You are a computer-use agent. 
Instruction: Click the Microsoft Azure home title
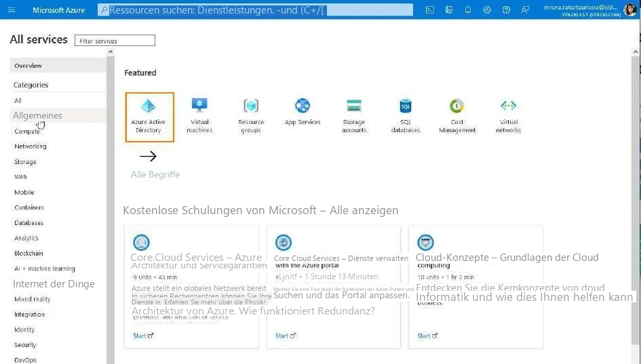[x=58, y=9]
